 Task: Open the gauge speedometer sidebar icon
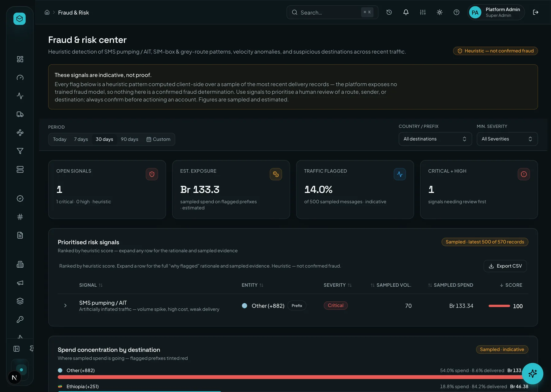20,77
